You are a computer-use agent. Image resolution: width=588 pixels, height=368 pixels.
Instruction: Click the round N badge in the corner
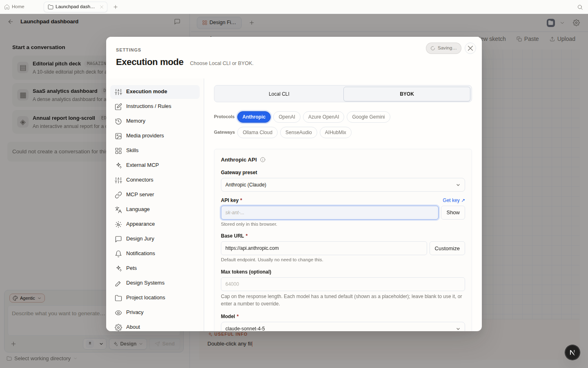coord(572,352)
